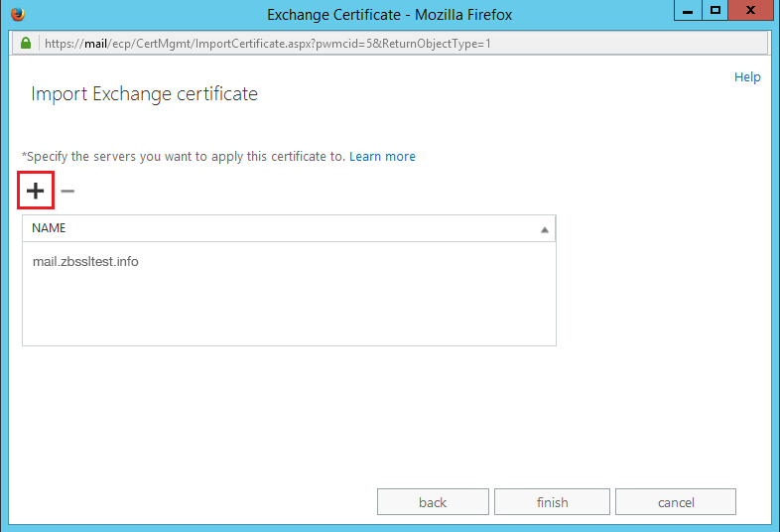Click the minus icon to remove server
The width and height of the screenshot is (780, 532).
(67, 191)
